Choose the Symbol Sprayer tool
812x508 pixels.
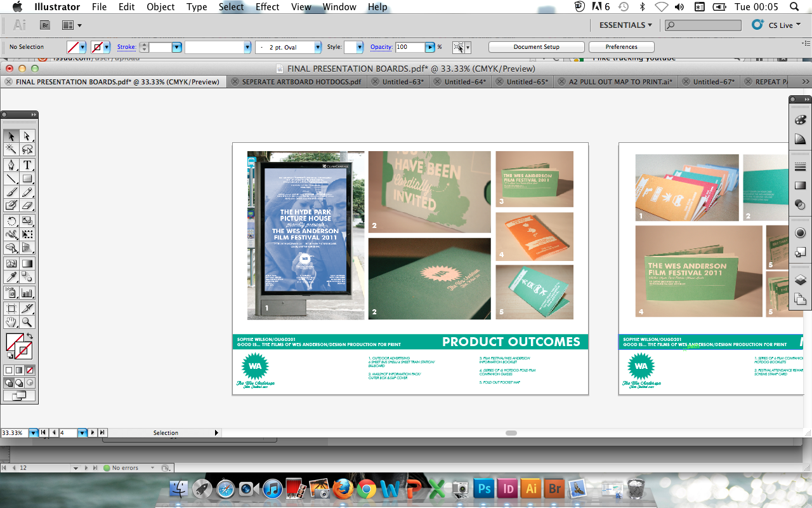pyautogui.click(x=11, y=293)
